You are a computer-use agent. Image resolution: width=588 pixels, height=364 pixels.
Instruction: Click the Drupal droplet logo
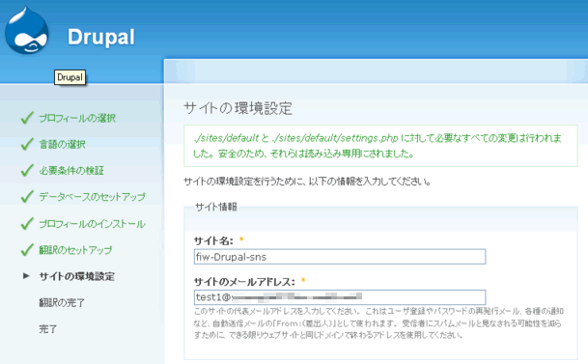click(x=27, y=30)
